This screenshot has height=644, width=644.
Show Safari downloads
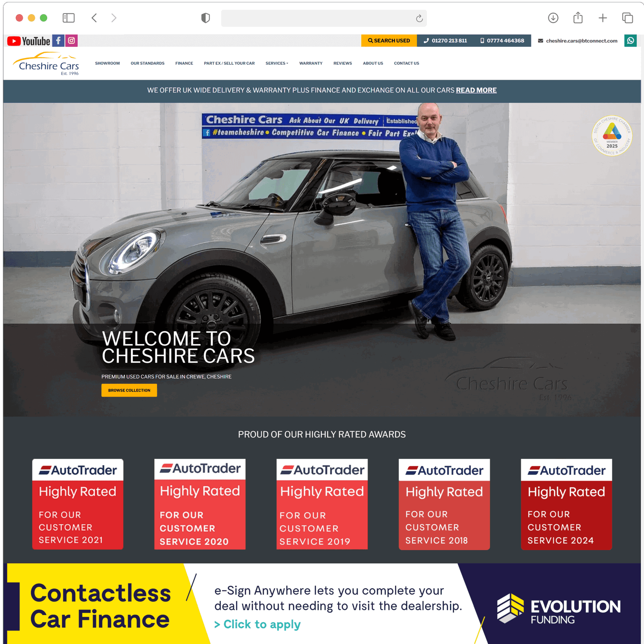click(553, 18)
